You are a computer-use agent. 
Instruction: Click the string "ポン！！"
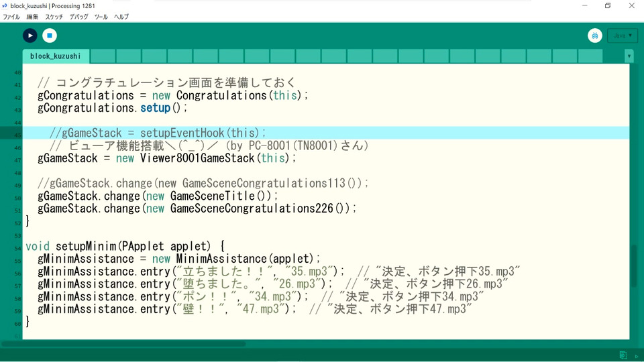[x=206, y=297]
